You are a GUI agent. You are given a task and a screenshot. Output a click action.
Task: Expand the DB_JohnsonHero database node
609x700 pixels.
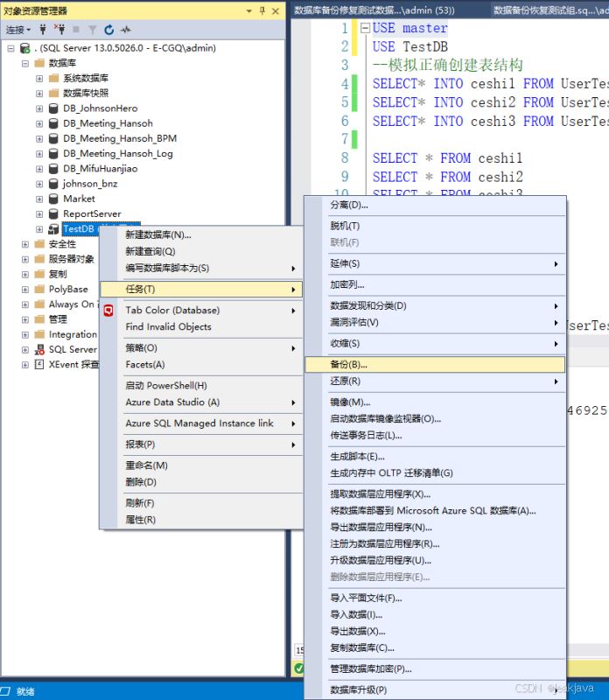click(x=39, y=108)
